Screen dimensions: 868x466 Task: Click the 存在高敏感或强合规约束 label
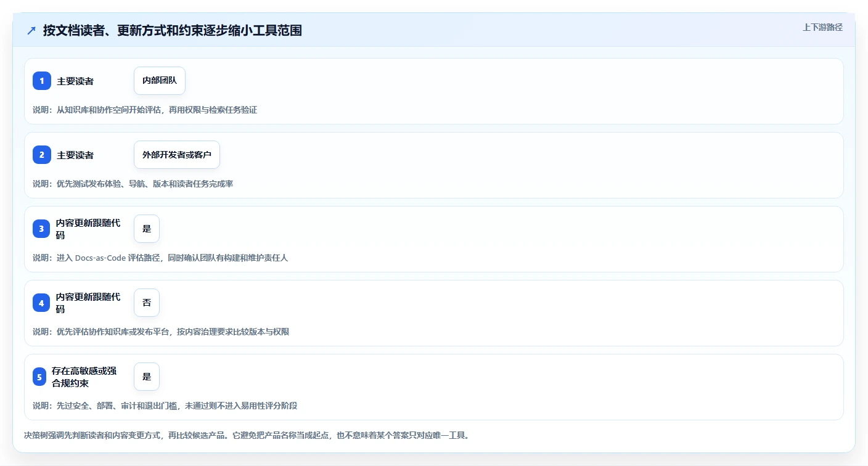coord(84,377)
